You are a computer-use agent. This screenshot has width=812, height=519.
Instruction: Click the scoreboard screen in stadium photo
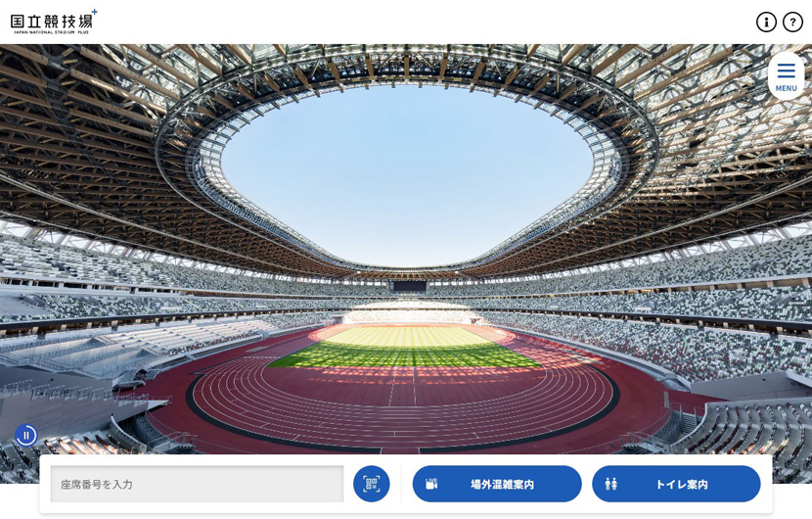[409, 286]
